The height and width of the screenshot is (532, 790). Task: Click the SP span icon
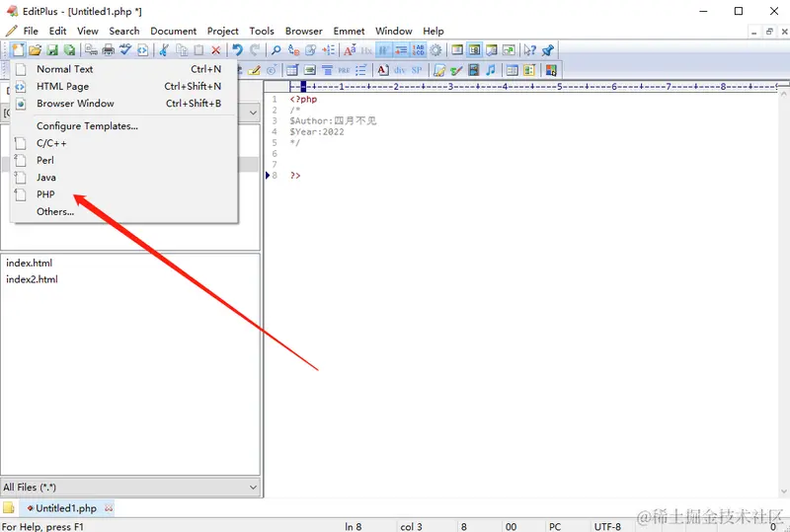click(x=417, y=70)
